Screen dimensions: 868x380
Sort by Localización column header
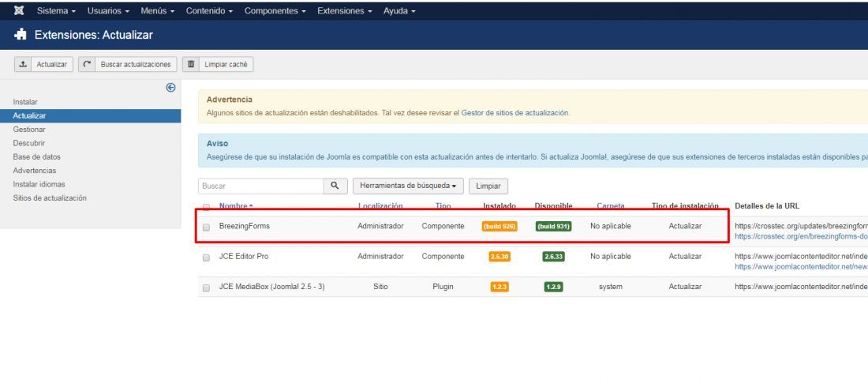380,206
